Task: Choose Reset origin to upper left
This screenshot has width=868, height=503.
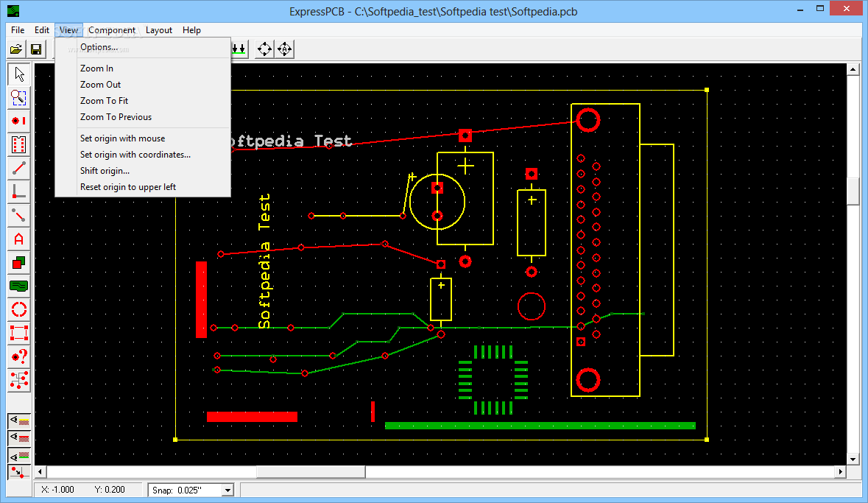Action: 143,187
